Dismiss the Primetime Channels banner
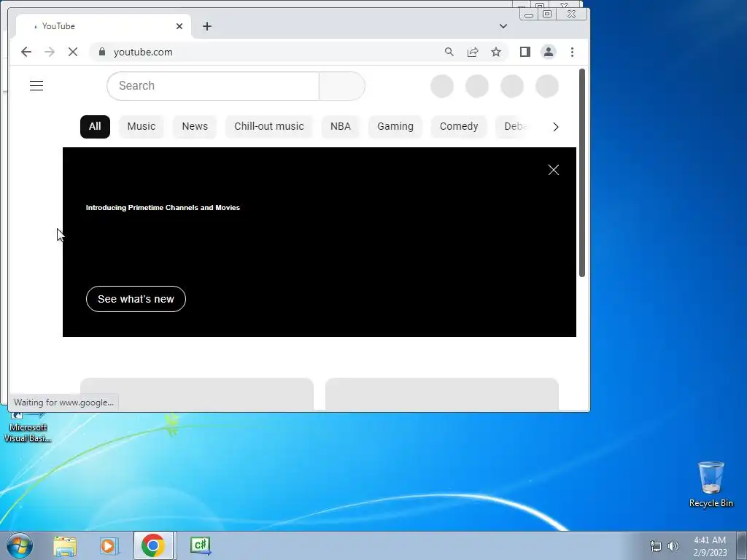The image size is (747, 560). (553, 170)
